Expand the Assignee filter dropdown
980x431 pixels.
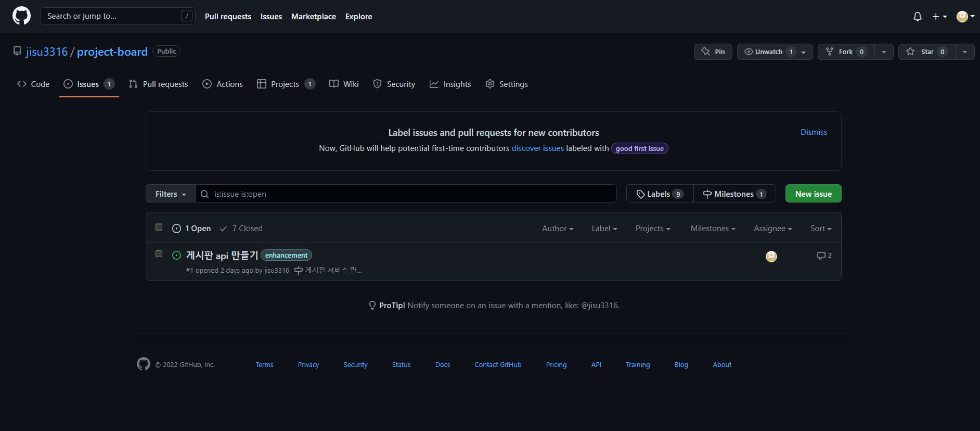[773, 229]
